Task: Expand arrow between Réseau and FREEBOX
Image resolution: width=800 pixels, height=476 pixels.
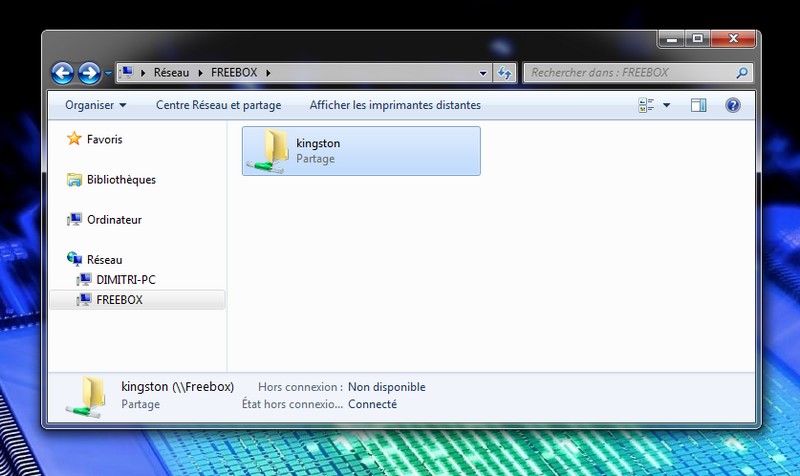Action: click(201, 73)
